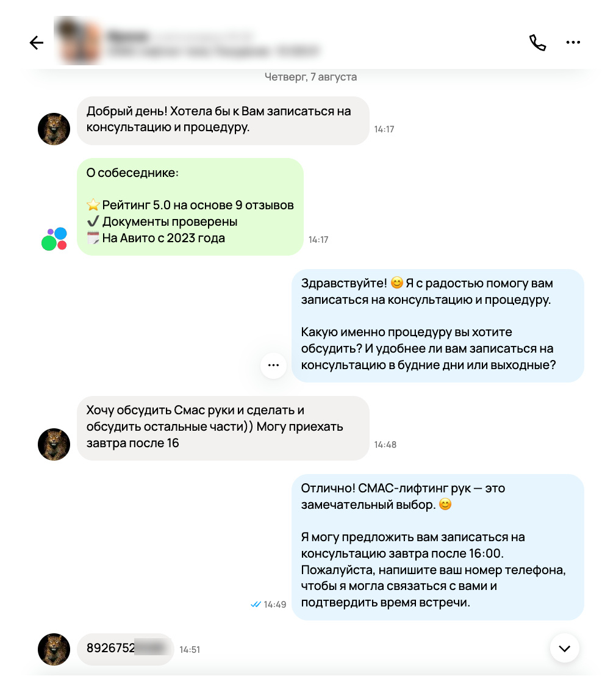Click the 'Здравствуйте!' blue reply bubble
This screenshot has height=676, width=616.
(x=437, y=326)
